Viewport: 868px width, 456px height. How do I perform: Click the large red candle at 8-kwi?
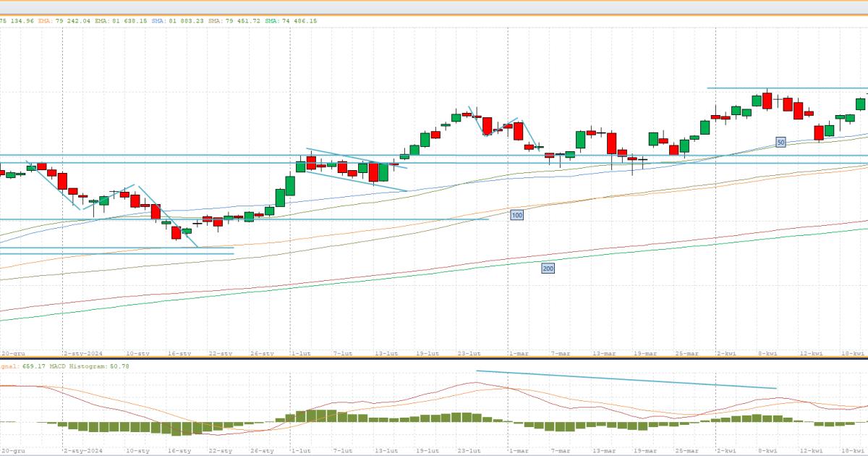(x=767, y=101)
